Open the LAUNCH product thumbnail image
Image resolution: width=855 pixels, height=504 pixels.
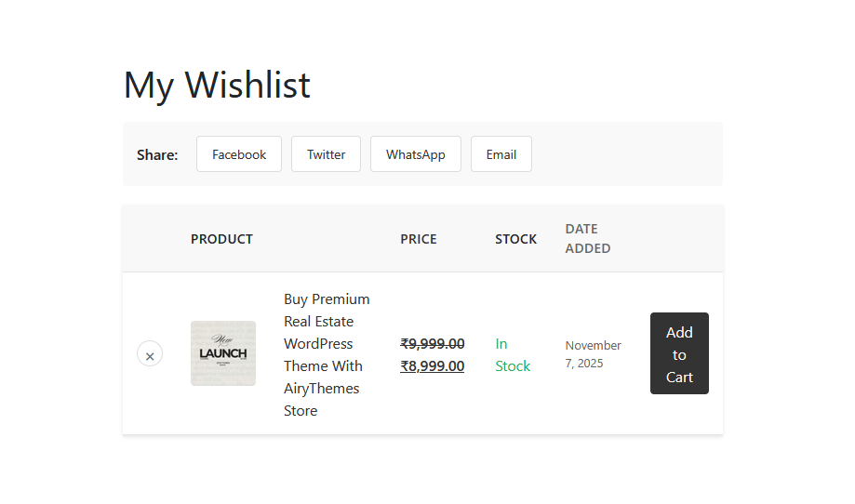(x=223, y=353)
